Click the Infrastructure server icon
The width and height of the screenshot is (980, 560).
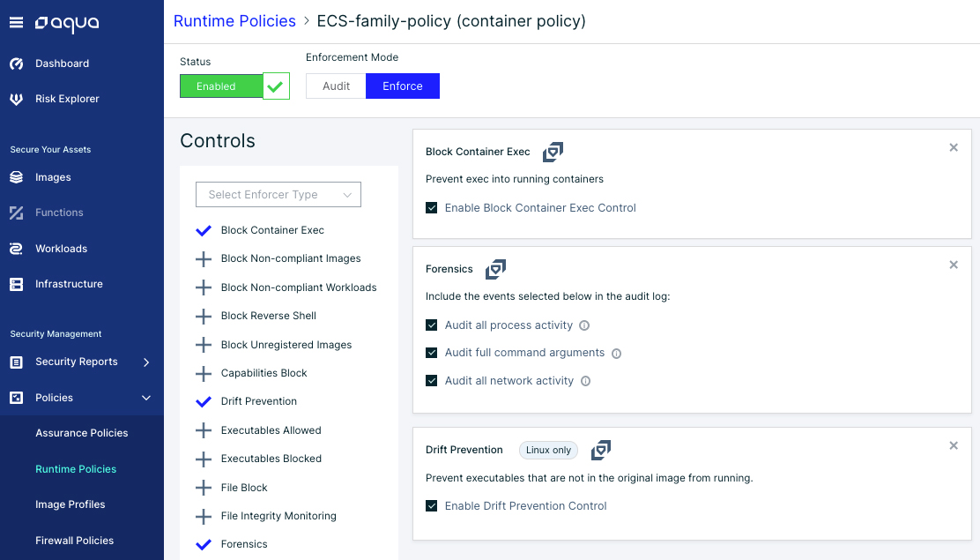point(16,284)
